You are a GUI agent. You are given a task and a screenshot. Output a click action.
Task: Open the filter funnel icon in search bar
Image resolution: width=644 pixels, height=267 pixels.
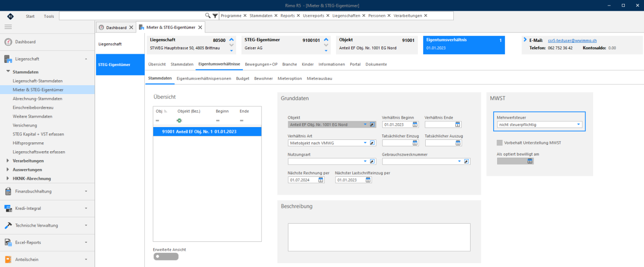coord(215,16)
